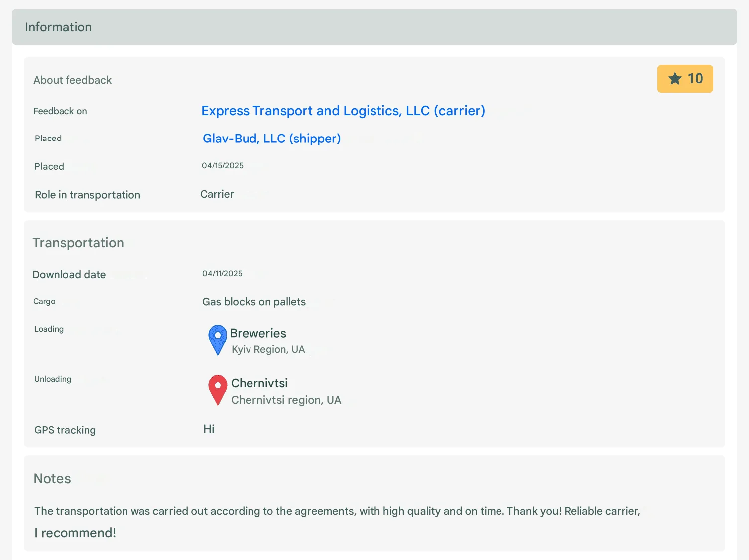Select the Breweries loading city name
749x560 pixels.
(x=258, y=333)
